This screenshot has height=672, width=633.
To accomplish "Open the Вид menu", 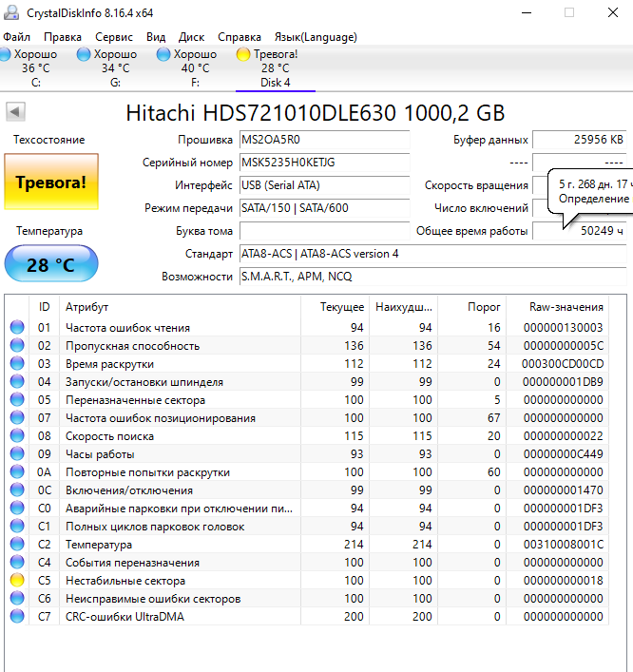I will click(x=156, y=37).
